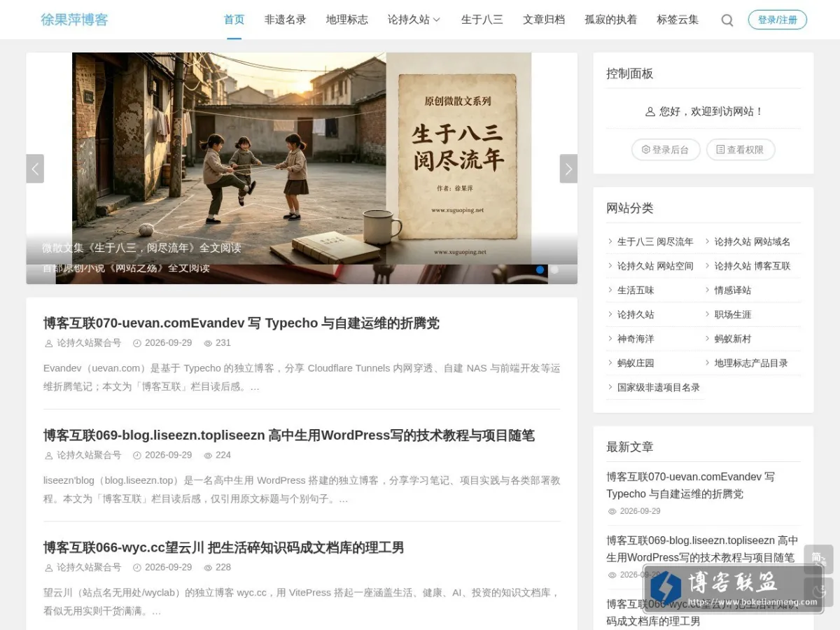Open category 论持久站 博客互联

(752, 266)
